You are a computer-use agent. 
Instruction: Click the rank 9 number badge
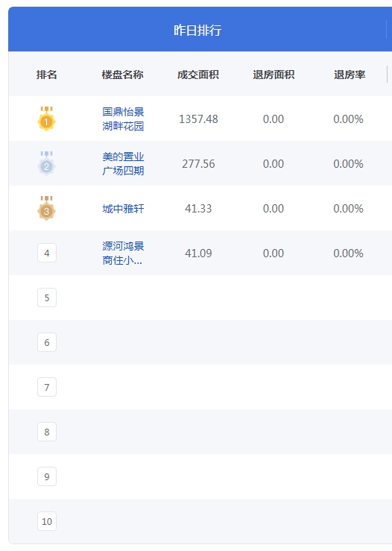point(47,476)
